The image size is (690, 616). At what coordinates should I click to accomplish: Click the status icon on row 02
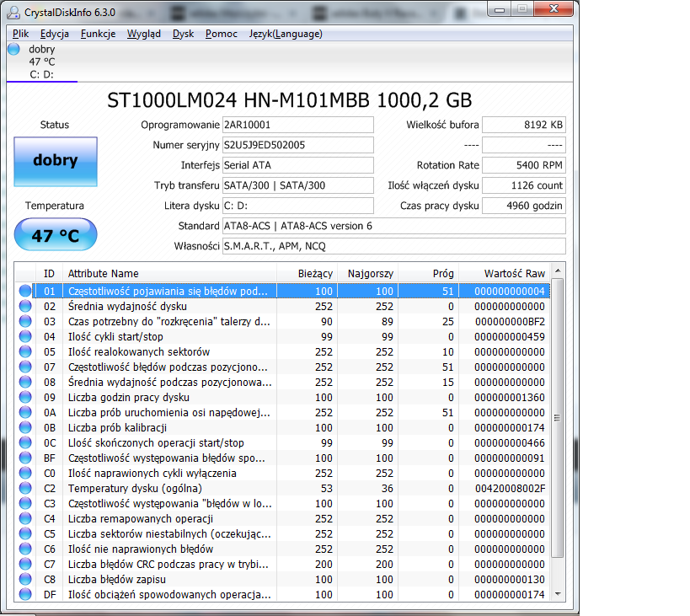point(25,306)
